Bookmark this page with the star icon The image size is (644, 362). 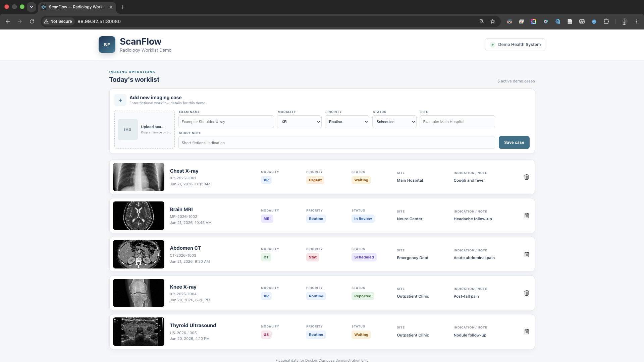click(x=493, y=21)
